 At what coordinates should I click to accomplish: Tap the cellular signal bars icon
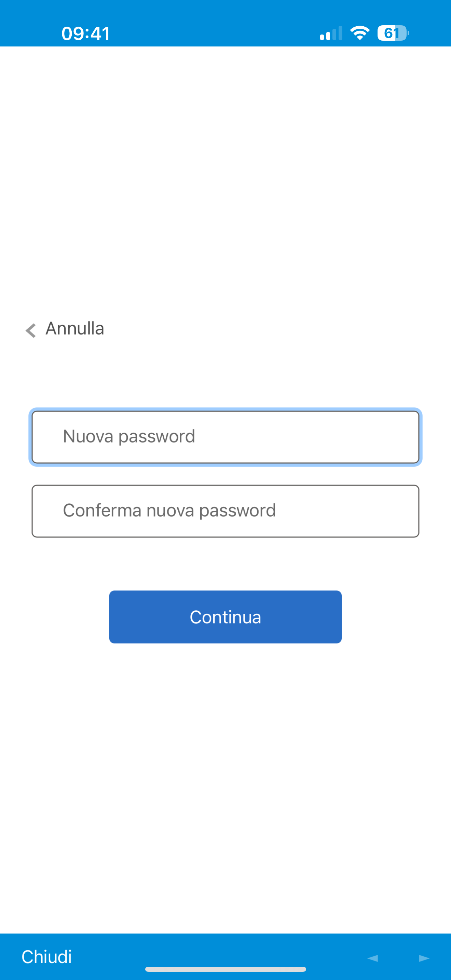(x=331, y=33)
